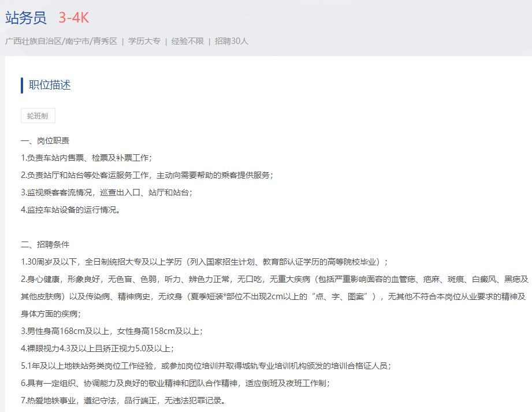532x412 pixels.
Task: Click the 职位描述 section heading
Action: (x=50, y=85)
